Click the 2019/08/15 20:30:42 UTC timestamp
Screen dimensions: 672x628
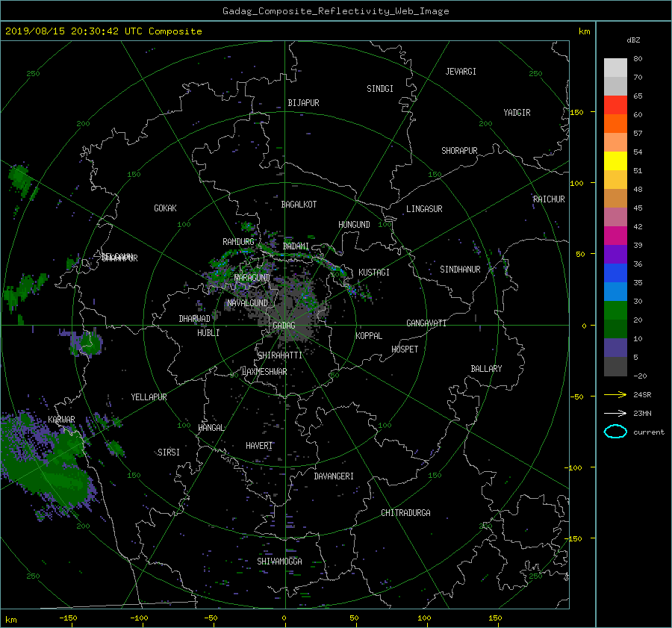tap(103, 31)
